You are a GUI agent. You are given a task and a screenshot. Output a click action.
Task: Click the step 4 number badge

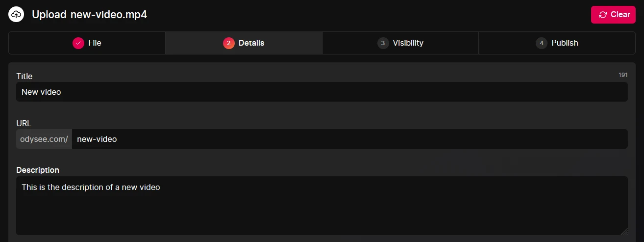pyautogui.click(x=541, y=43)
